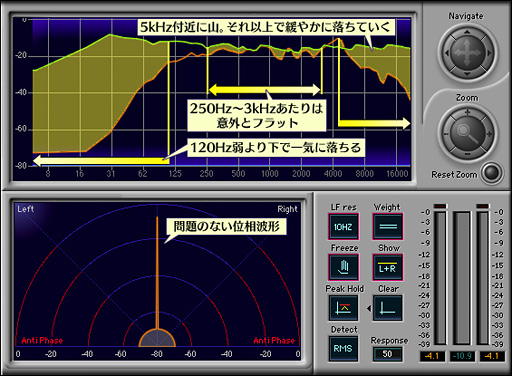Screen dimensions: 512x376
Task: Switch the Detect RMS mode button
Action: (x=343, y=349)
